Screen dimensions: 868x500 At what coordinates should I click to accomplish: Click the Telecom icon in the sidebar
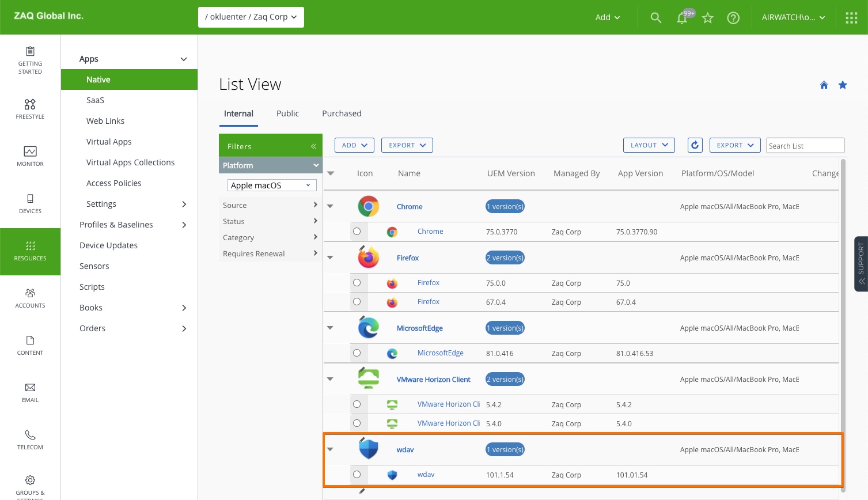click(x=30, y=435)
